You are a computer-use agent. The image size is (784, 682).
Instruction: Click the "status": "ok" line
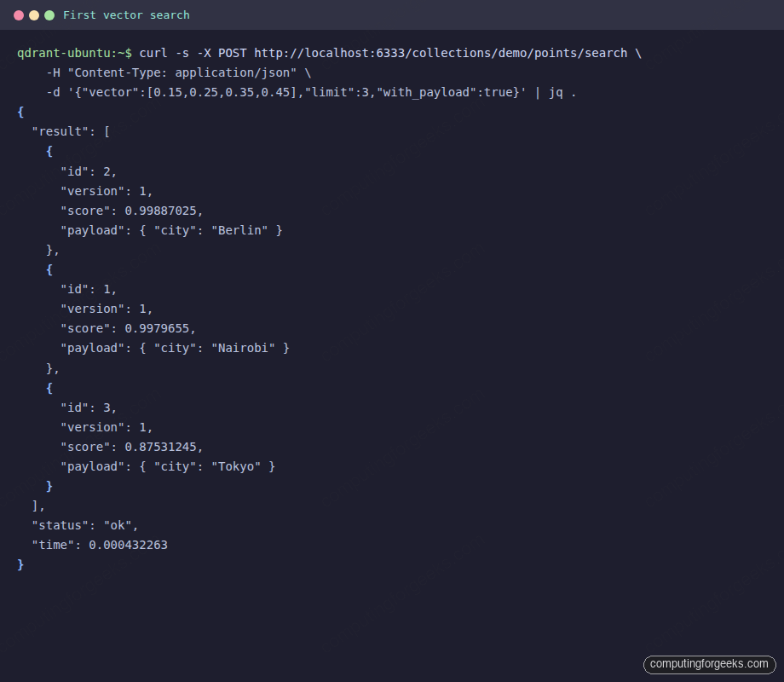click(x=85, y=525)
